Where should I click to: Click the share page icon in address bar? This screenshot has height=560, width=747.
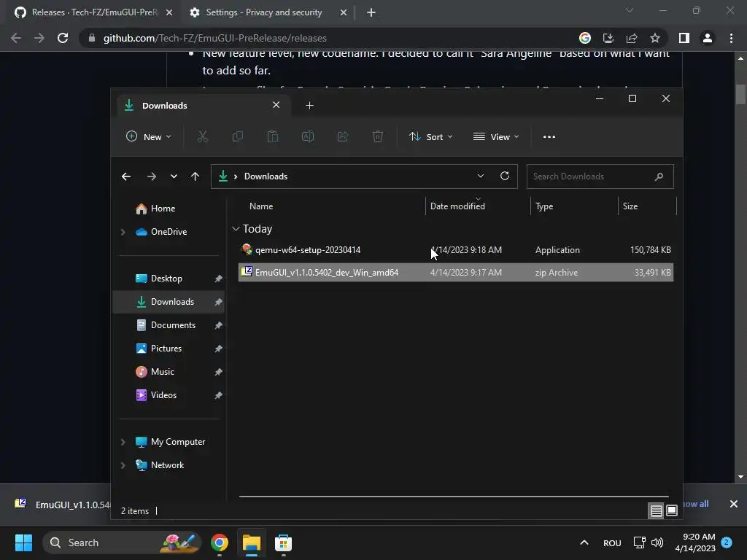click(632, 38)
